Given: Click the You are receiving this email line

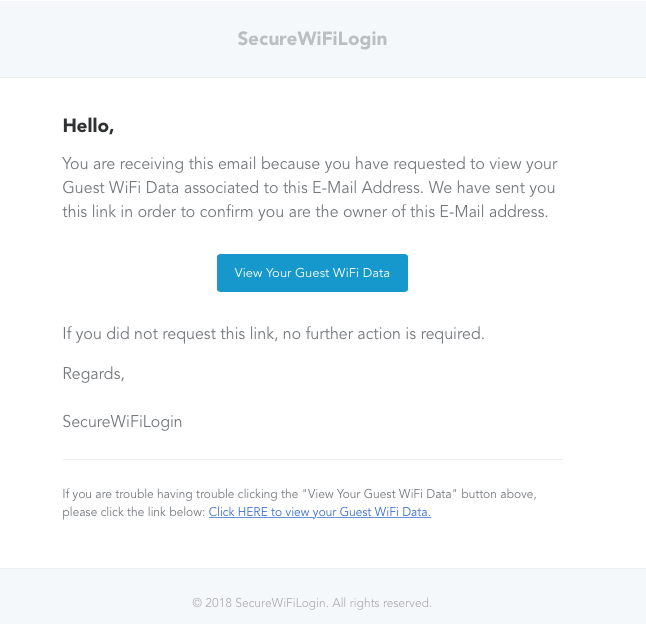Looking at the screenshot, I should (x=310, y=164).
